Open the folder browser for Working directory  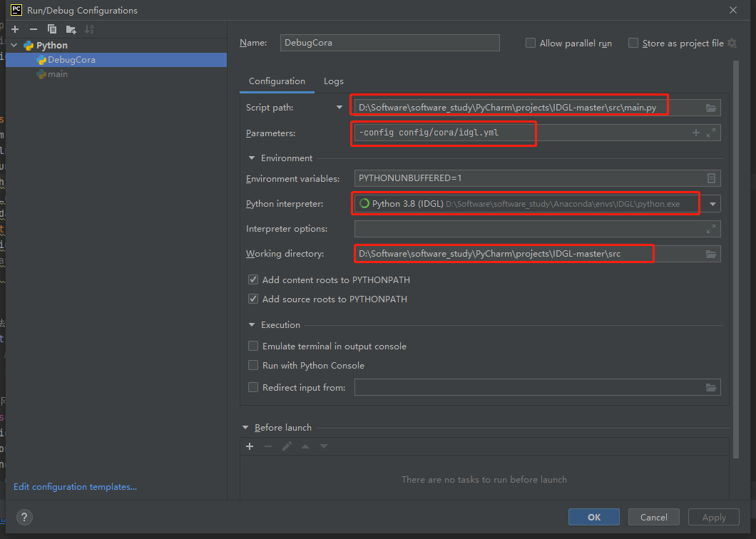(x=710, y=253)
